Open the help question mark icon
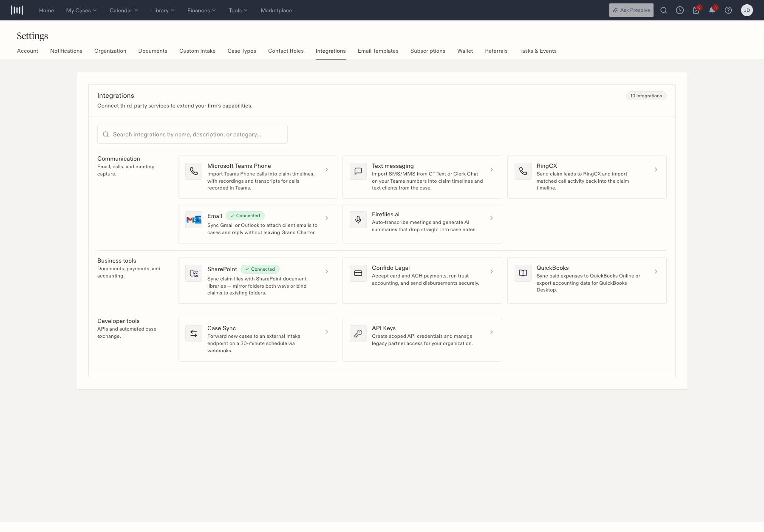Viewport: 764px width, 532px height. click(x=728, y=10)
